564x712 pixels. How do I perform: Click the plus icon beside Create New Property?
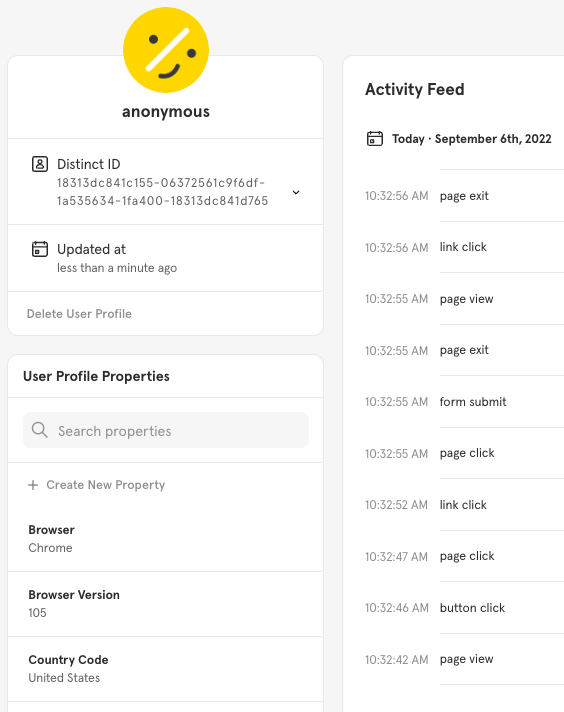coord(33,485)
